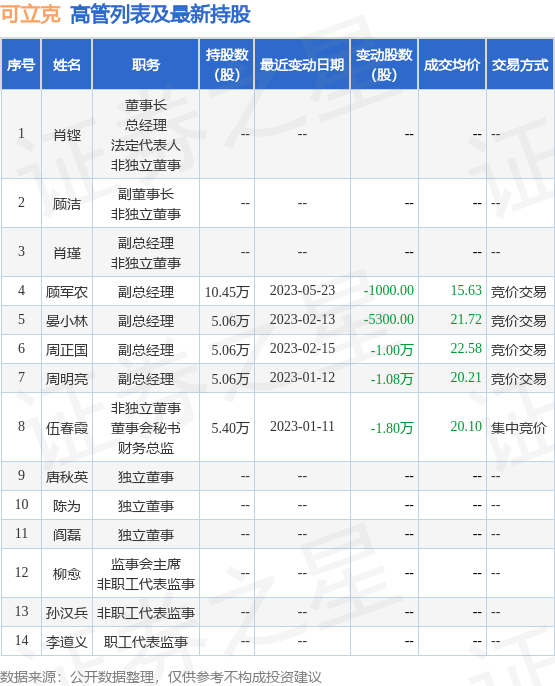The width and height of the screenshot is (555, 686).
Task: Click the 数据来源 footer disclaimer text
Action: pyautogui.click(x=161, y=677)
